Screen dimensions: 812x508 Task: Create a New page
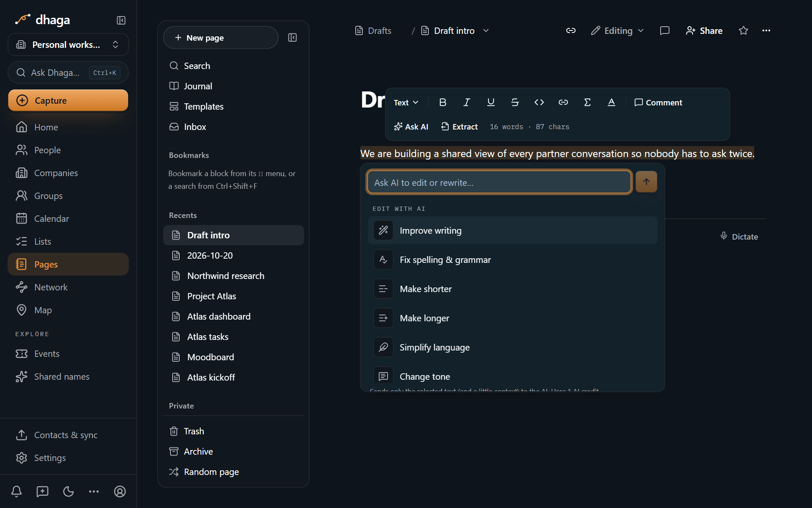[221, 38]
